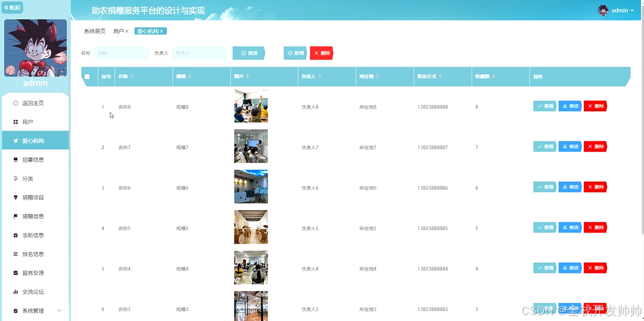
Task: Open the admin account dropdown
Action: coord(622,10)
